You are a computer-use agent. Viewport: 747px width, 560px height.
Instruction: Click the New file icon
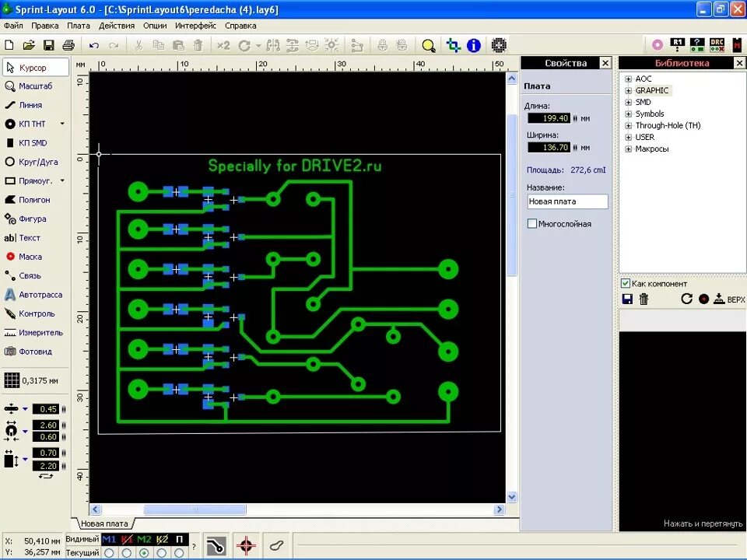[9, 45]
